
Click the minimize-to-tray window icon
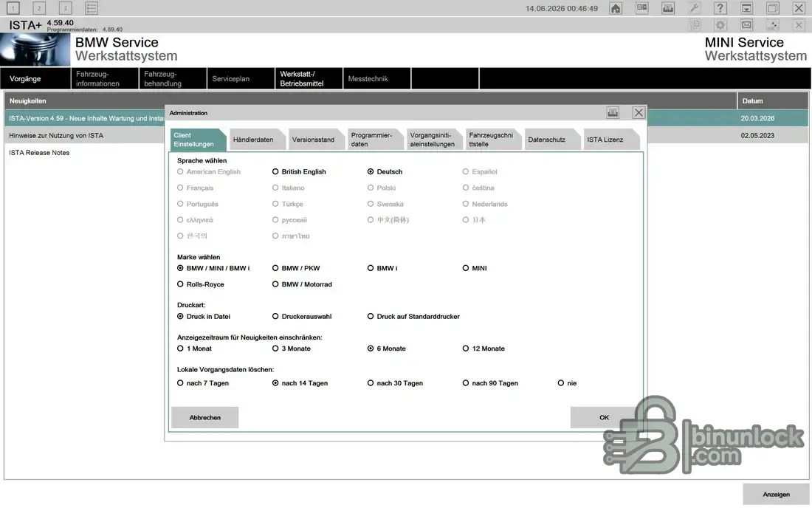pos(747,8)
